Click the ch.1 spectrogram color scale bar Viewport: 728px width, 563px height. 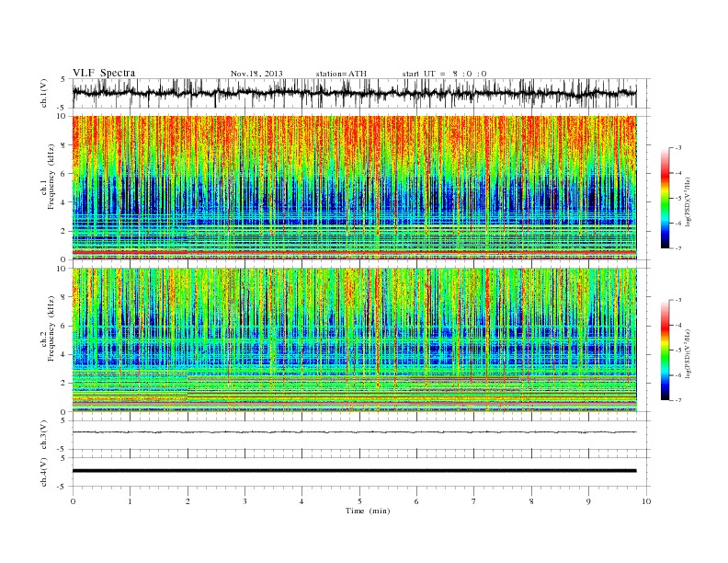665,198
